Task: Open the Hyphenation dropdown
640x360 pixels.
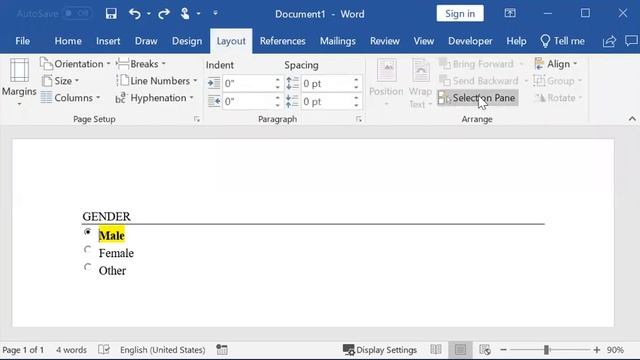Action: pos(154,98)
